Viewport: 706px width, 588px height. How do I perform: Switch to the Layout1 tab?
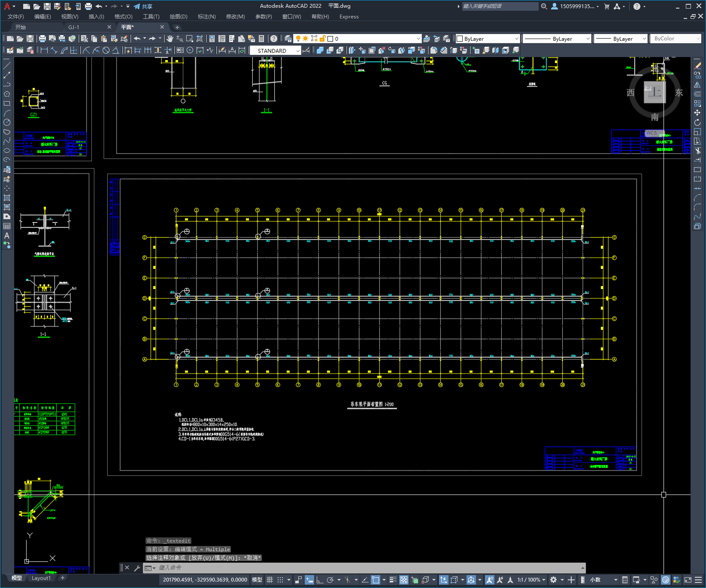(x=41, y=578)
